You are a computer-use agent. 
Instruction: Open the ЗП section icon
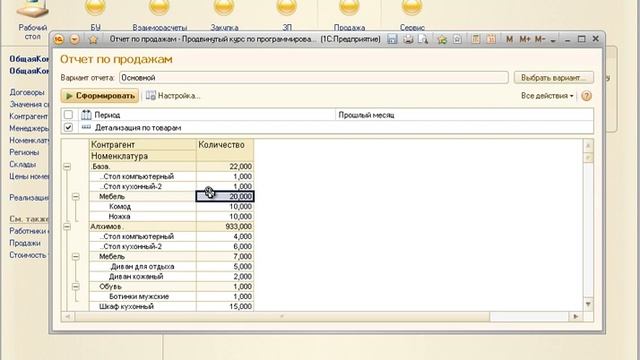(287, 7)
